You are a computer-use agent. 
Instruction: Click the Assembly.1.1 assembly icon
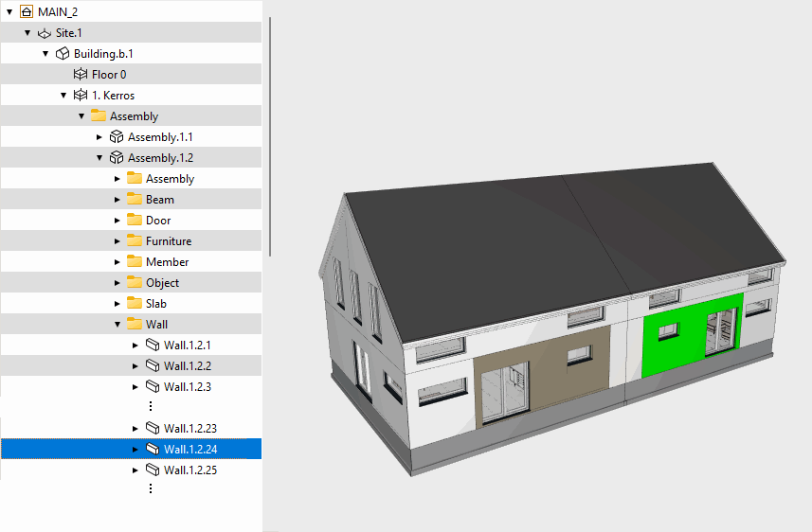(x=116, y=136)
